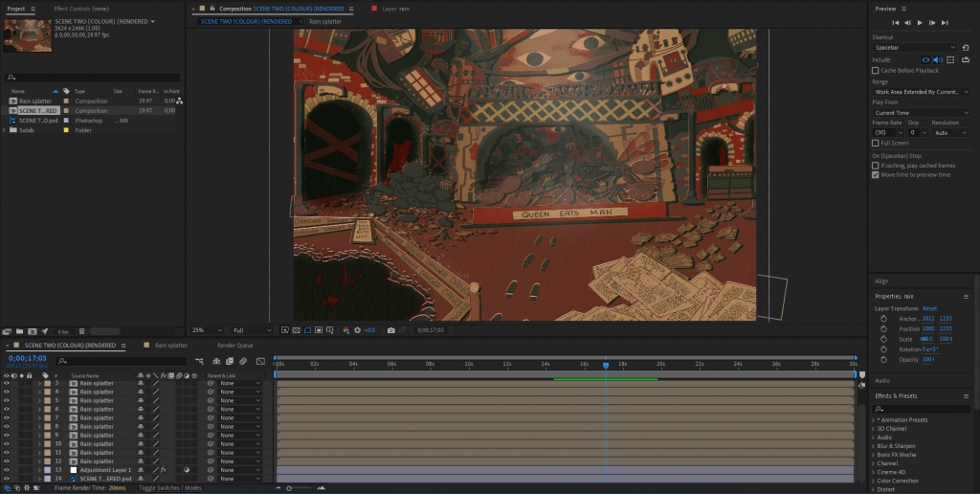This screenshot has height=494, width=980.
Task: Jump to first frame in Preview panel
Action: tap(895, 23)
